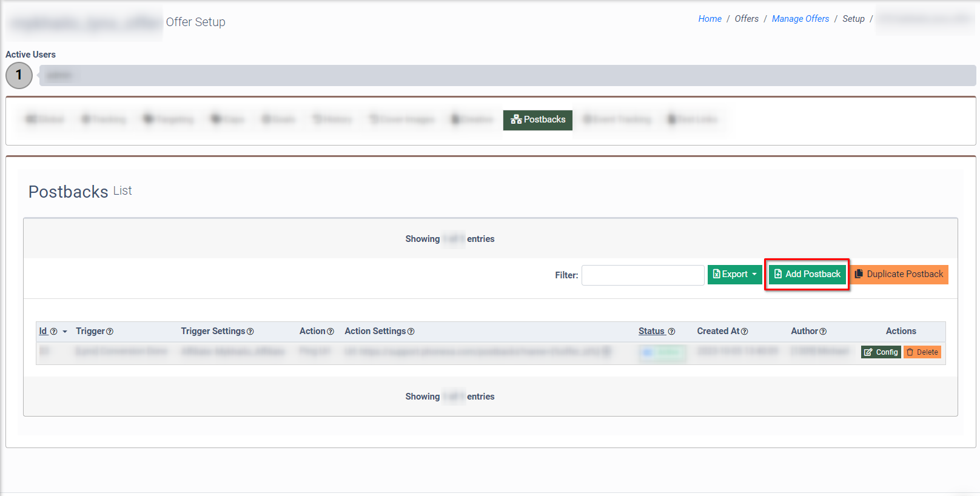Viewport: 980px width, 496px height.
Task: Click the Active Users count badge
Action: pyautogui.click(x=19, y=75)
